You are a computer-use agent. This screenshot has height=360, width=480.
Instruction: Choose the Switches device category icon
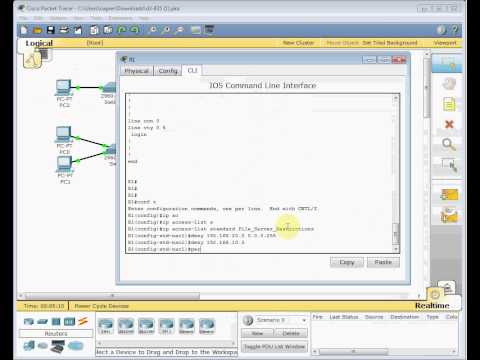(x=42, y=322)
